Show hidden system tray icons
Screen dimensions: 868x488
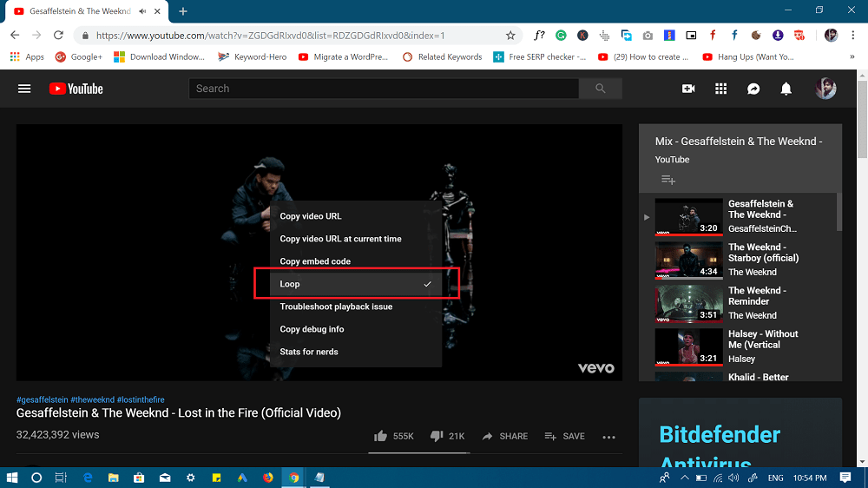684,478
